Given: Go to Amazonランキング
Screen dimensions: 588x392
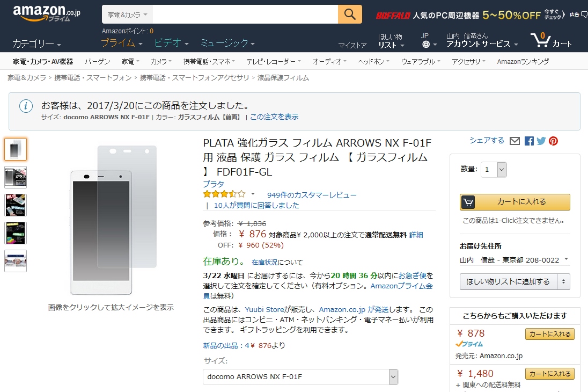Looking at the screenshot, I should [x=523, y=62].
